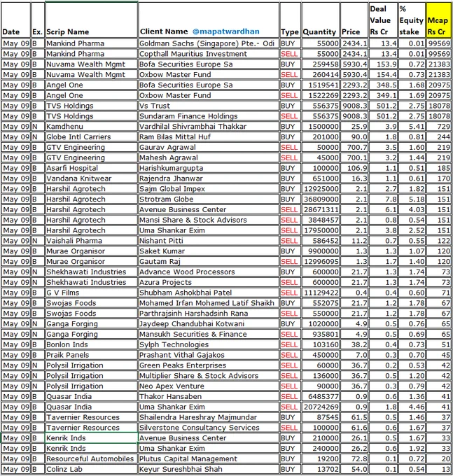The height and width of the screenshot is (476, 453).
Task: Click quantity cell 28671311
Action: coord(320,209)
